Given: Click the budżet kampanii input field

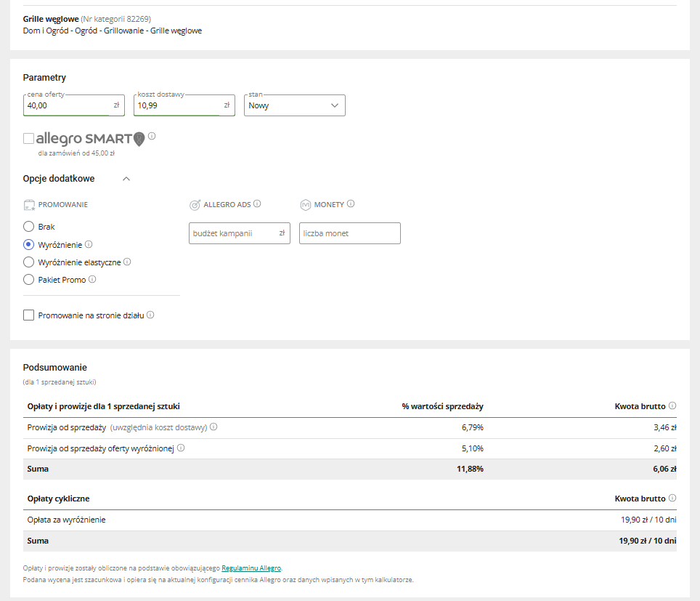Looking at the screenshot, I should [x=240, y=233].
